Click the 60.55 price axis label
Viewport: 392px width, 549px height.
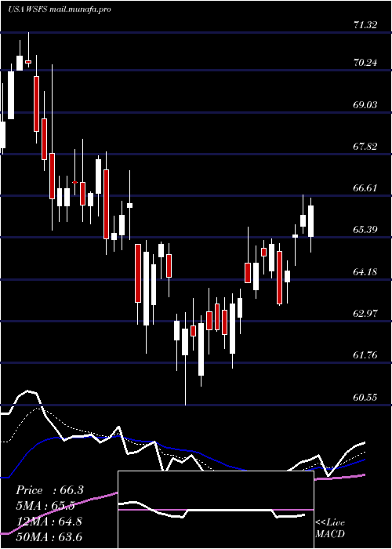(365, 397)
